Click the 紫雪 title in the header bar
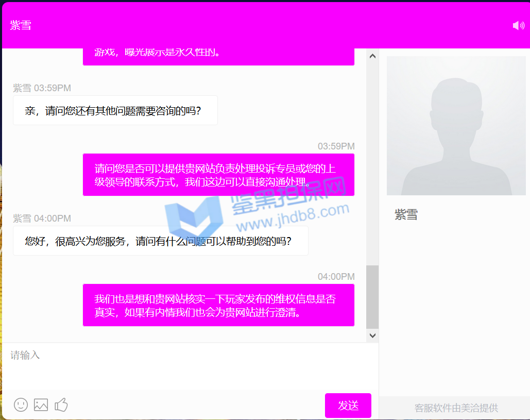Image resolution: width=530 pixels, height=420 pixels. [21, 25]
